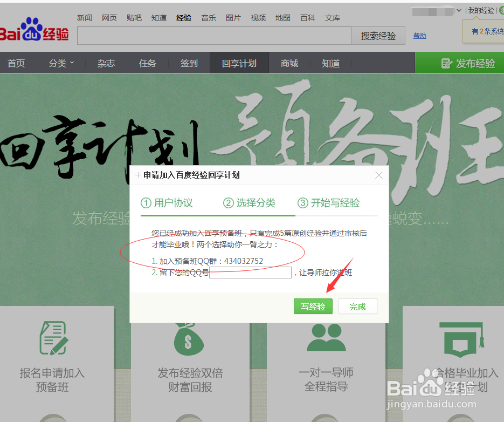This screenshot has height=422, width=504.
Task: Open the 音乐 service link
Action: [208, 18]
